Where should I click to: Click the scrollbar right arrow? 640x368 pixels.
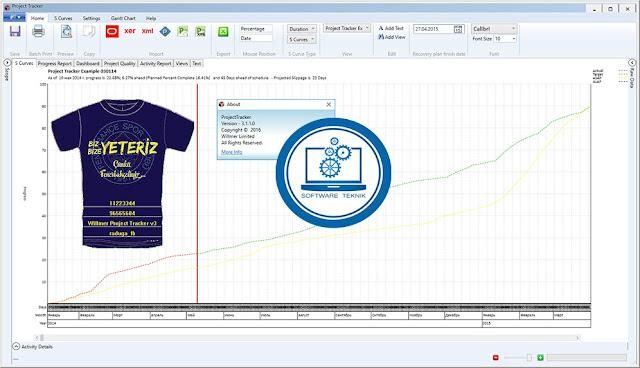pos(577,338)
